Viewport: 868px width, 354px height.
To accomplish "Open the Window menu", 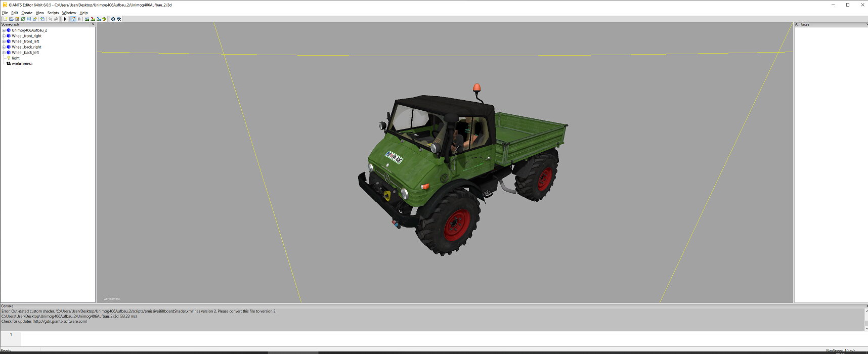I will [x=69, y=13].
